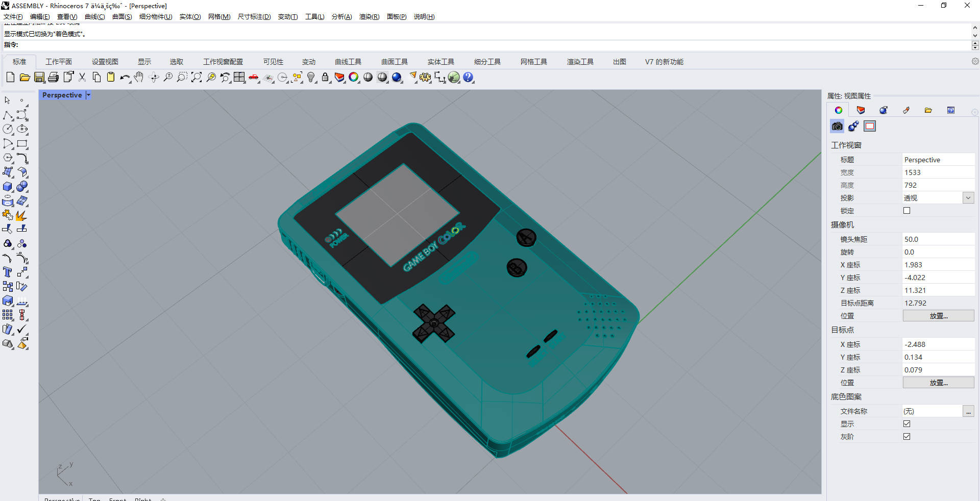The image size is (980, 501).
Task: Select the Rectangle tool in left sidebar
Action: point(22,144)
